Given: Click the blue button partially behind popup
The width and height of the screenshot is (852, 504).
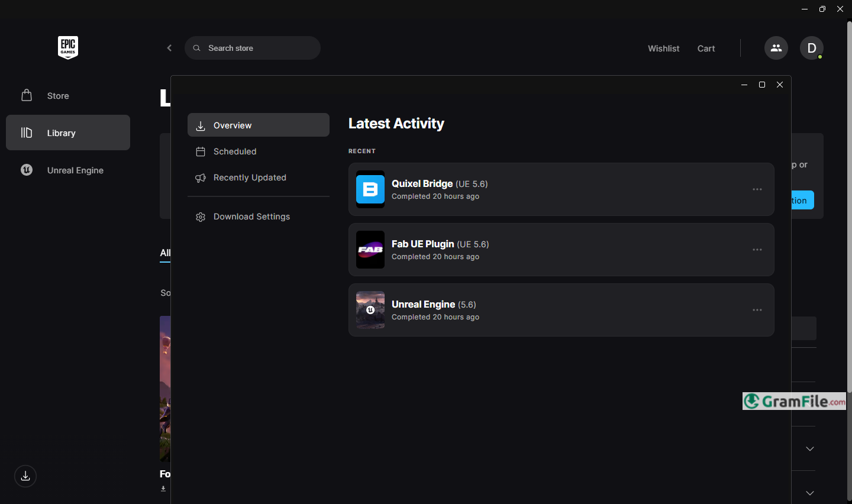Looking at the screenshot, I should click(x=803, y=200).
